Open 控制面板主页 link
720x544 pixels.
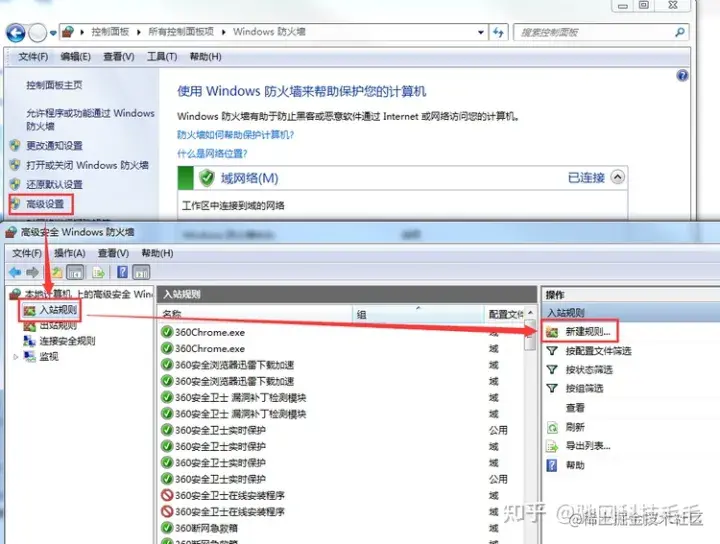(54, 85)
